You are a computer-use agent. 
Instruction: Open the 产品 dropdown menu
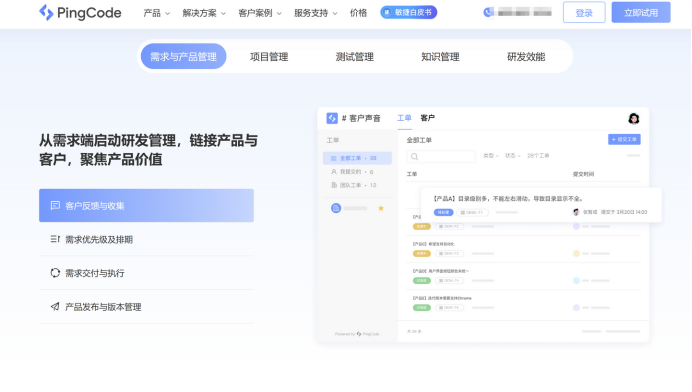156,13
